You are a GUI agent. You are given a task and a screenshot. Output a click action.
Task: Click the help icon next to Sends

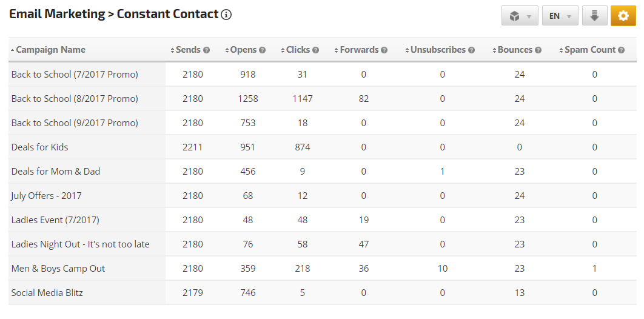(x=207, y=50)
